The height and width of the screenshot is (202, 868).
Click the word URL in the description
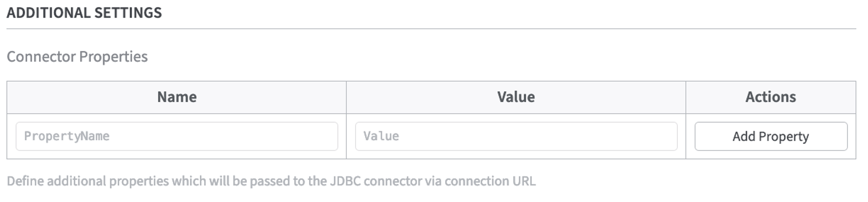click(x=524, y=181)
